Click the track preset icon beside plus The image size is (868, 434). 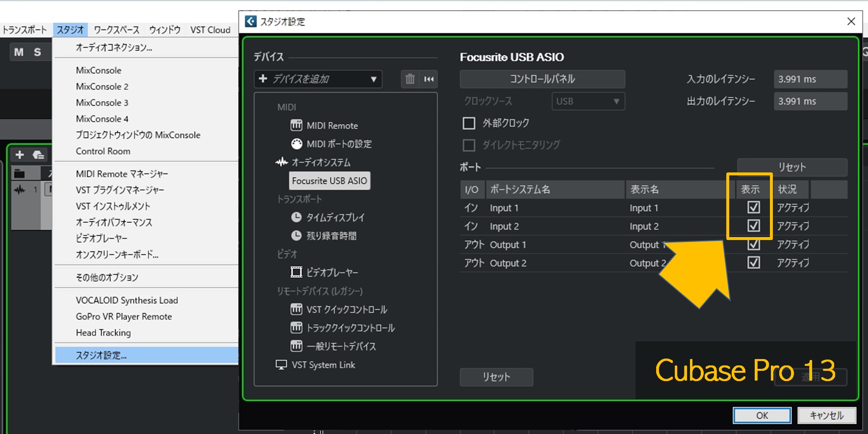[39, 155]
